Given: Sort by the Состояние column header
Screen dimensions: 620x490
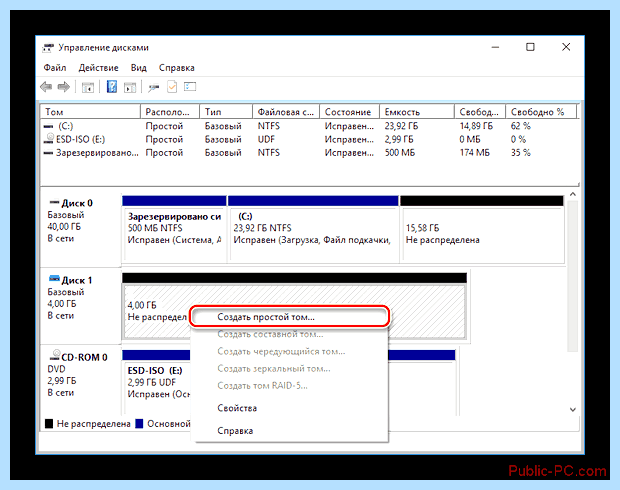Looking at the screenshot, I should coord(350,112).
